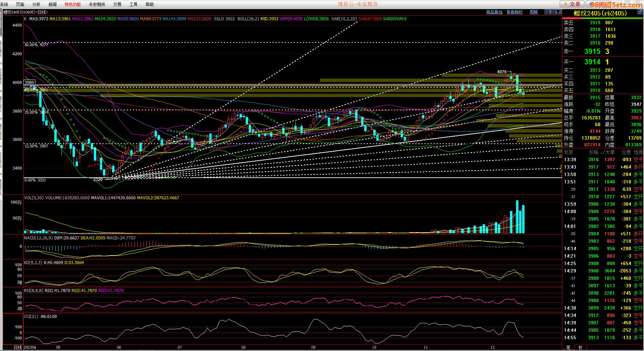
Task: Click the 买一 price 3914
Action: pos(592,62)
